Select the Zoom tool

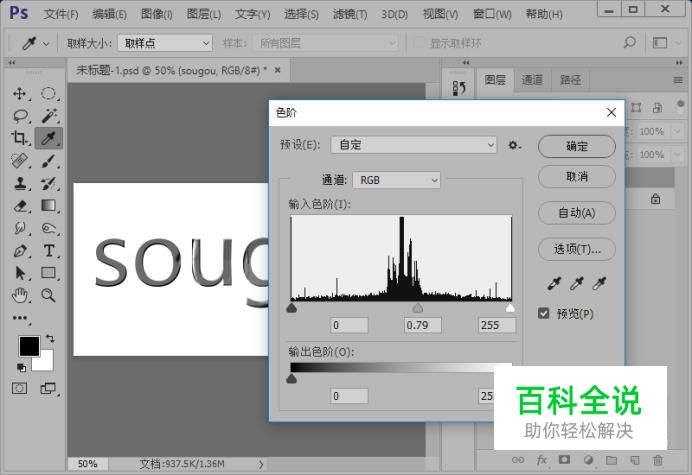(x=49, y=295)
